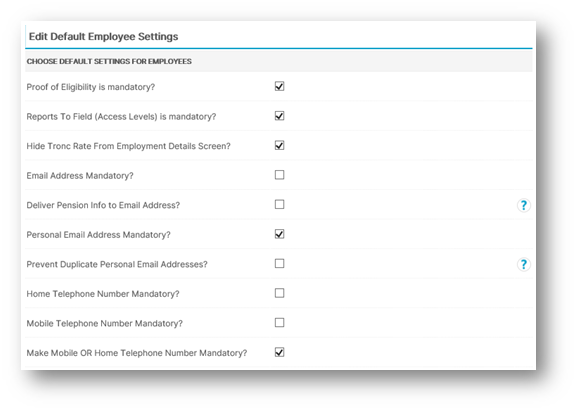
Task: Click the Edit Default Employee Settings heading
Action: tap(104, 36)
